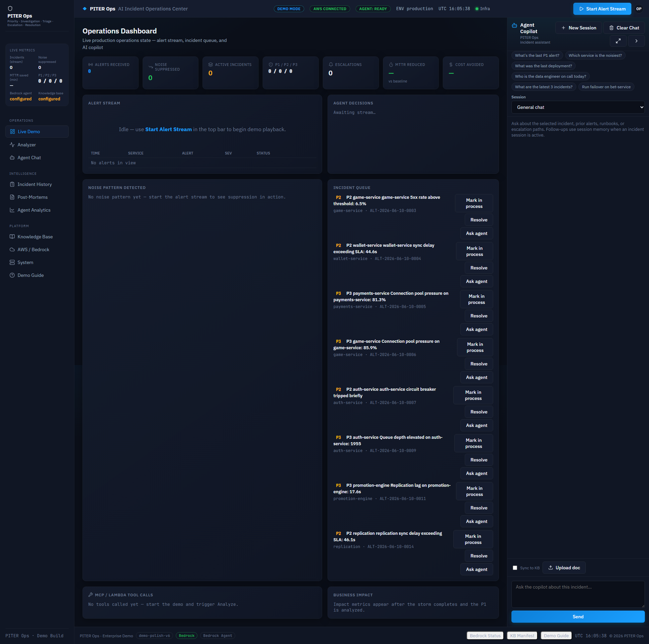Viewport: 649px width, 644px height.
Task: Click the green Bedrock footer tag
Action: (187, 635)
